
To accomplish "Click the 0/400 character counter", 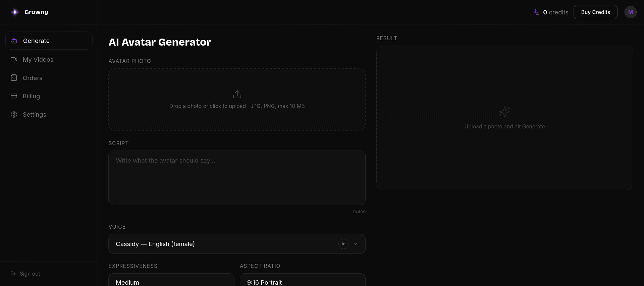I will click(x=359, y=212).
